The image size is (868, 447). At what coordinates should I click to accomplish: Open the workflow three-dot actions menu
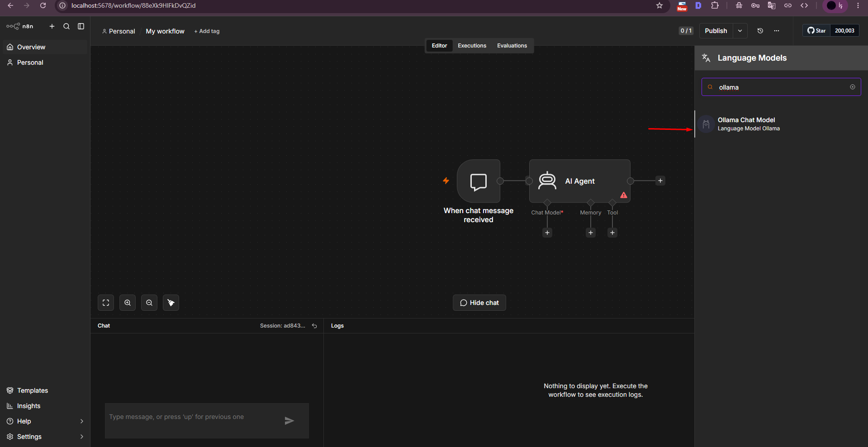pyautogui.click(x=777, y=31)
